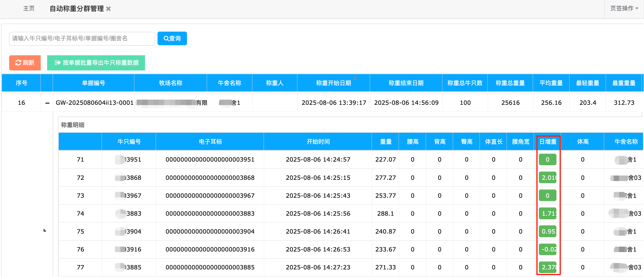Click the green -0.02 daily gain badge
The image size is (644, 277).
548,249
